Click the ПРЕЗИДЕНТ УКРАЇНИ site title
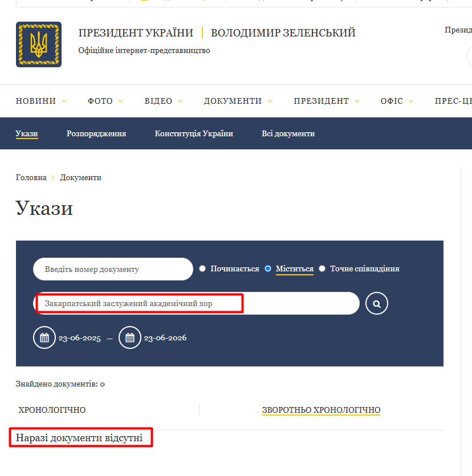This screenshot has width=472, height=476. point(136,33)
